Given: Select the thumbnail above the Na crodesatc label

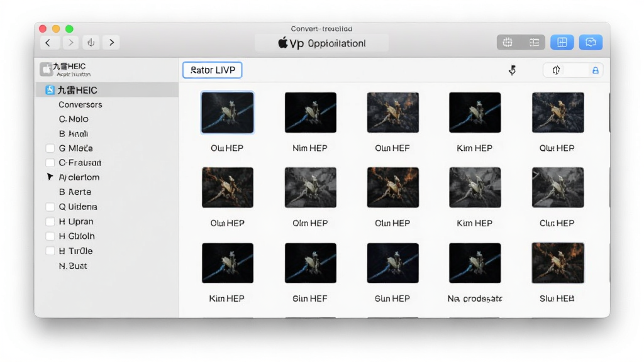Looking at the screenshot, I should tap(475, 263).
